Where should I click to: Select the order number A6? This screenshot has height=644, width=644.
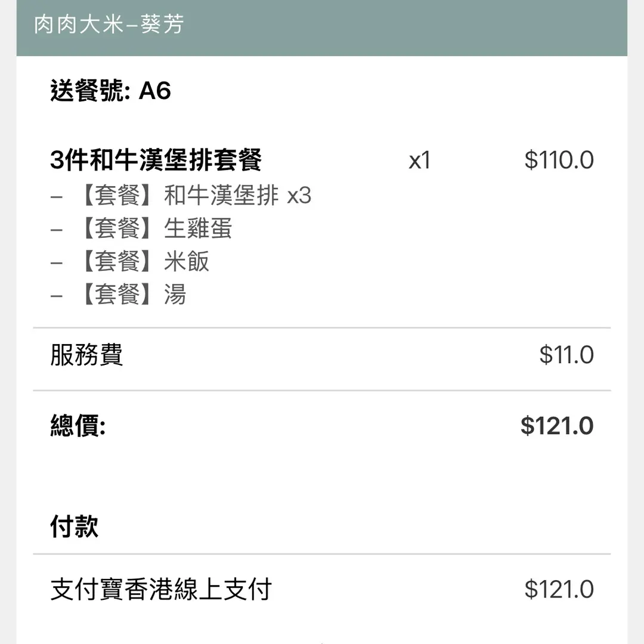(154, 91)
